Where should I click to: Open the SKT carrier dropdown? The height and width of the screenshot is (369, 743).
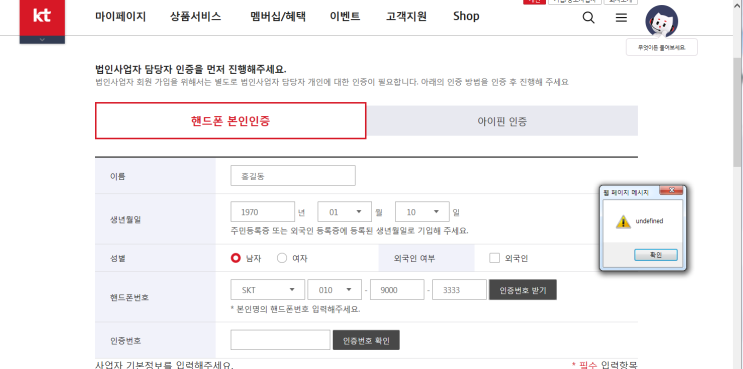tap(268, 290)
